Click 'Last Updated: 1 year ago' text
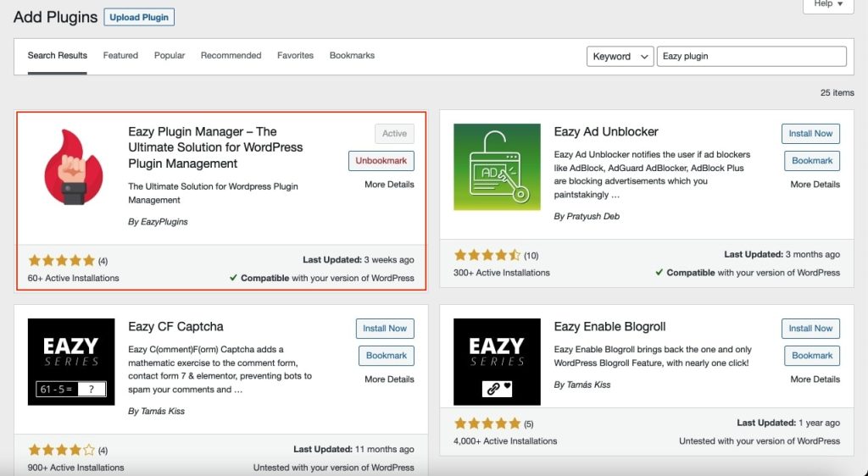The image size is (868, 476). (x=788, y=423)
